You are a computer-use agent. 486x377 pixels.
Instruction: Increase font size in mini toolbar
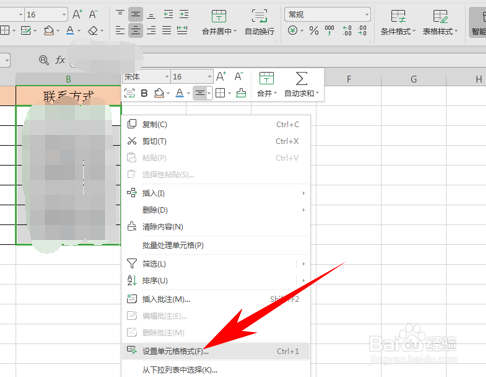click(x=221, y=77)
